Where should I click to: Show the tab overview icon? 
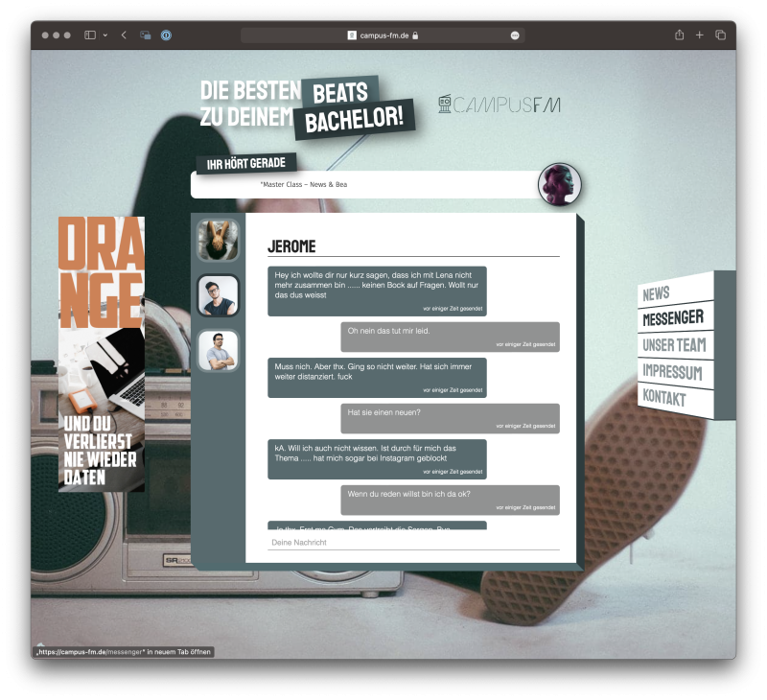click(x=720, y=35)
